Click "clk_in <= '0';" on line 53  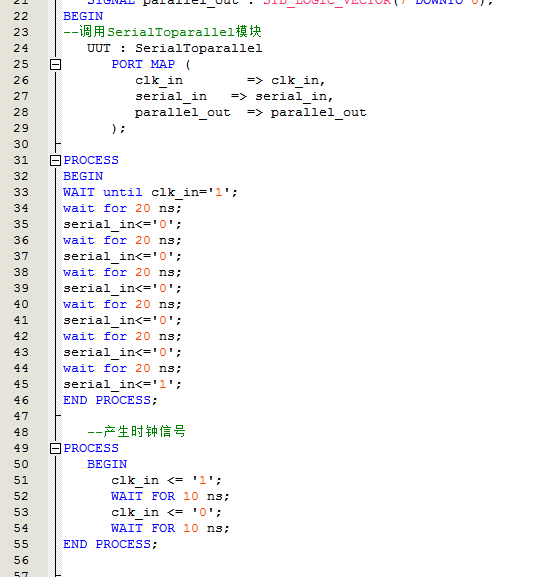tap(166, 512)
